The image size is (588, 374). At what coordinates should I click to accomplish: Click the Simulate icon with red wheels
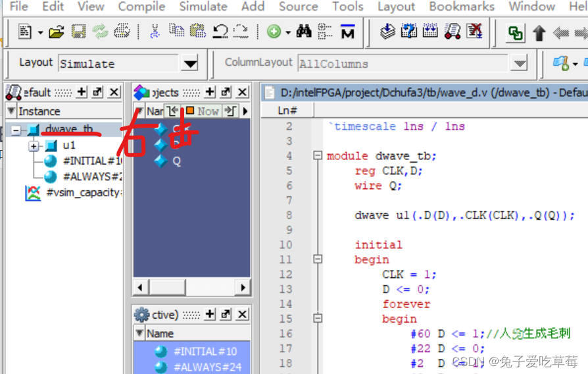click(x=453, y=31)
